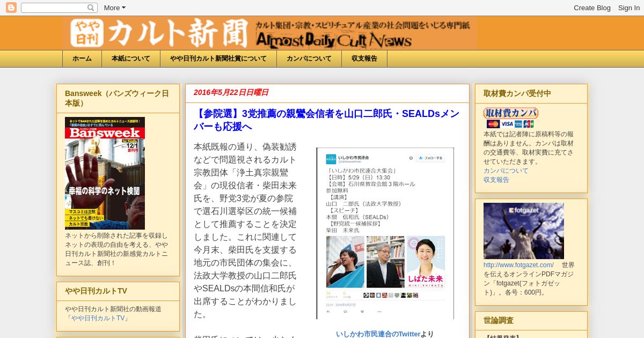Click the 取材費カンパ受付中 widget heading

pos(517,93)
